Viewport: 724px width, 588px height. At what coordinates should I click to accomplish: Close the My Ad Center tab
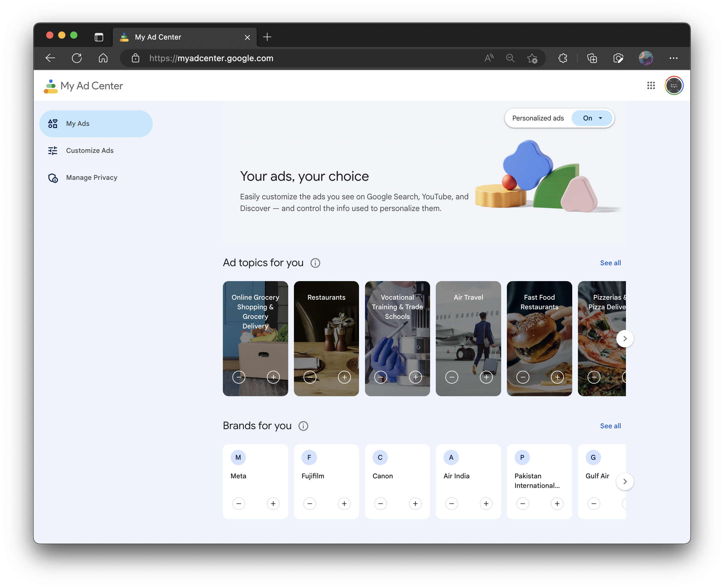247,37
